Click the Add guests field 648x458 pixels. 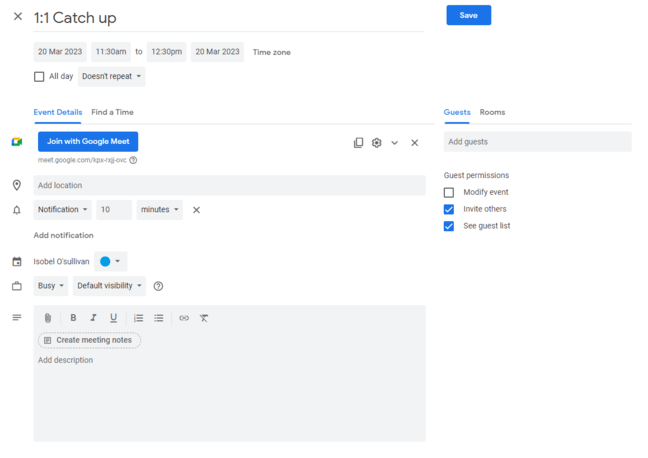point(538,142)
